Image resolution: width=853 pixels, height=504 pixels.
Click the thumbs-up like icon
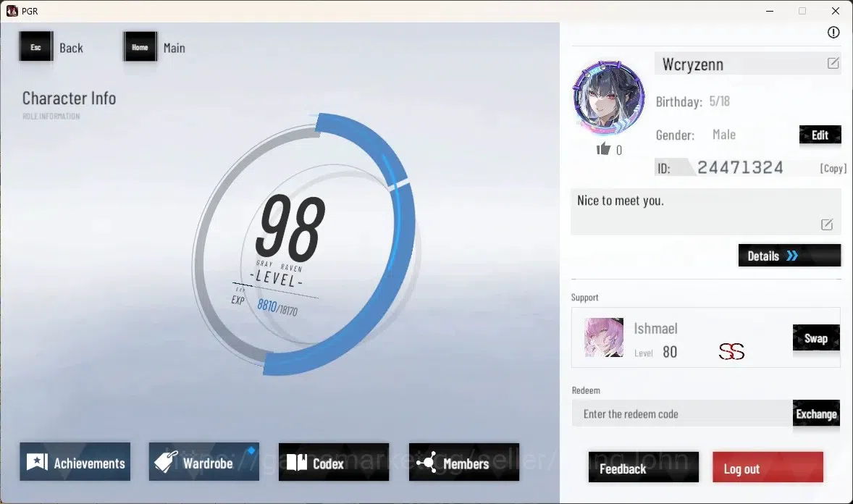[x=603, y=149]
